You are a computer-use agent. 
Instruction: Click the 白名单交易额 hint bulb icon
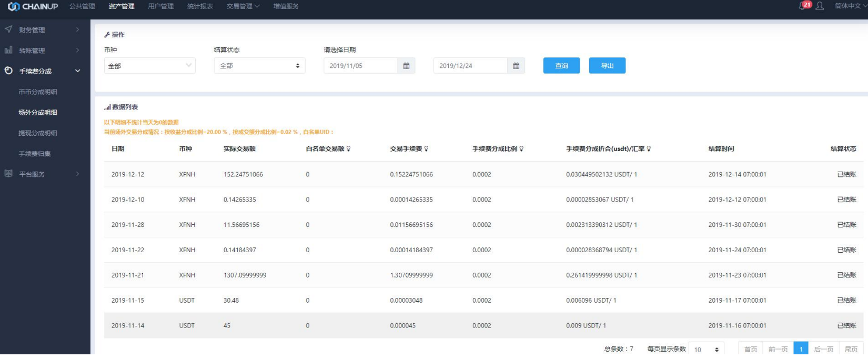pyautogui.click(x=348, y=149)
